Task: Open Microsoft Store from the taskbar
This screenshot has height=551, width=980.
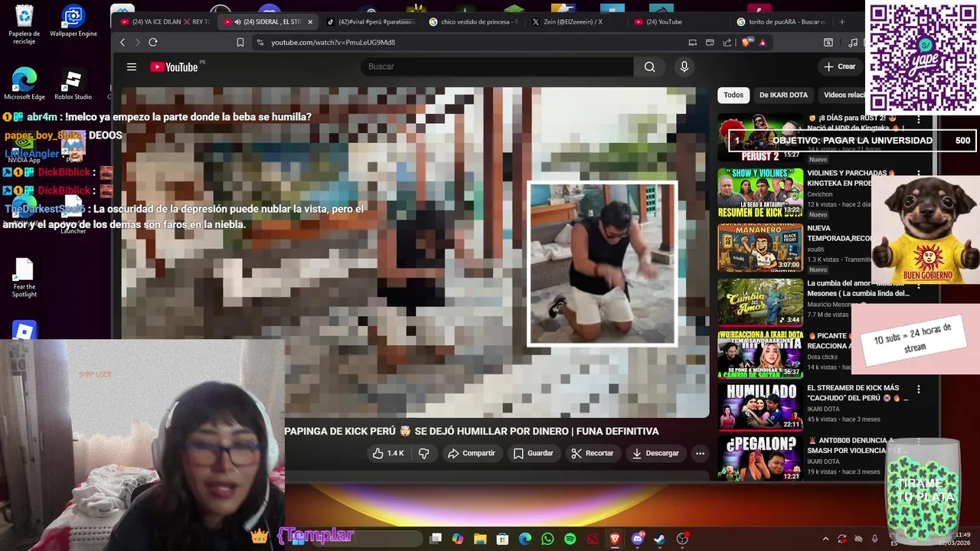Action: (x=502, y=539)
